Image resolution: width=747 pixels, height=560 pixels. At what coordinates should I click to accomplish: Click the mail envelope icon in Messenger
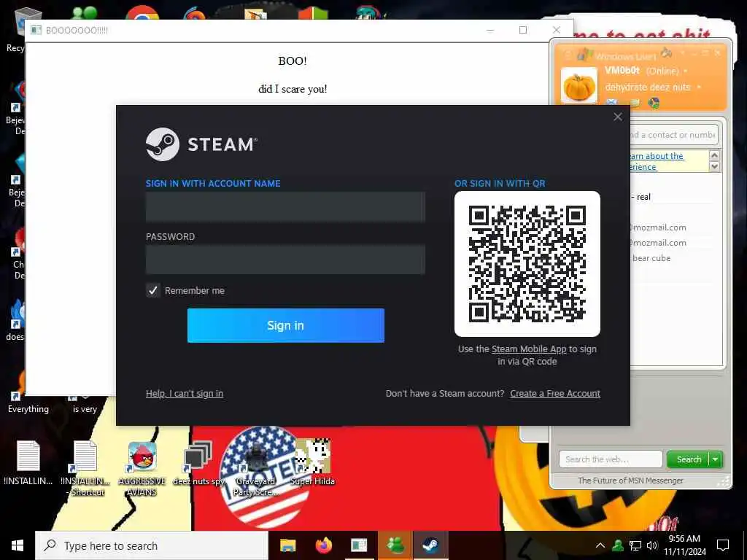[x=612, y=102]
